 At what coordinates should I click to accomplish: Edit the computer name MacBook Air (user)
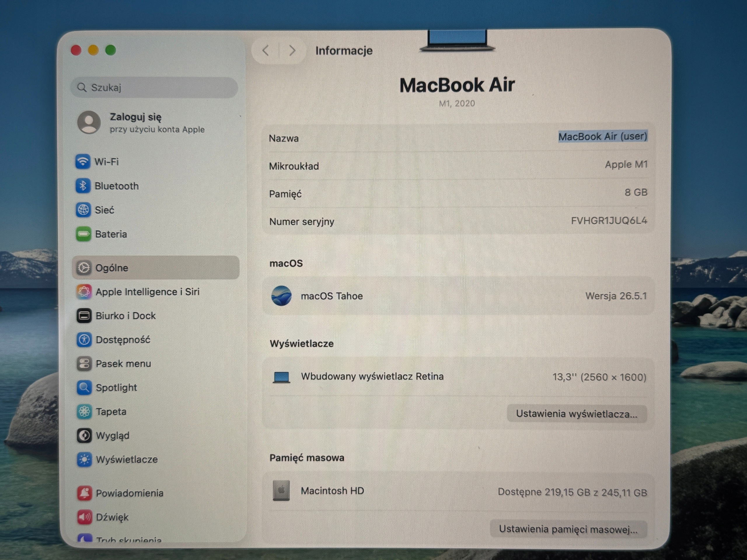[x=603, y=136]
